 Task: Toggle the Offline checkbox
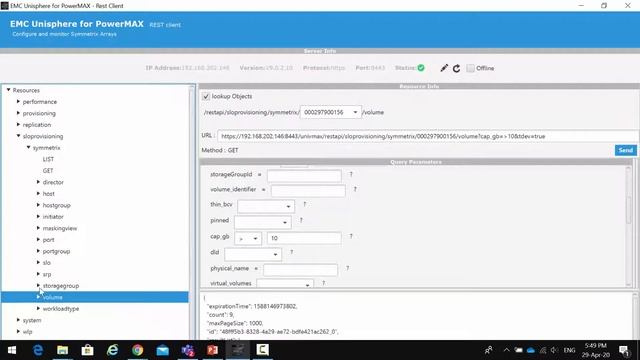click(x=471, y=68)
